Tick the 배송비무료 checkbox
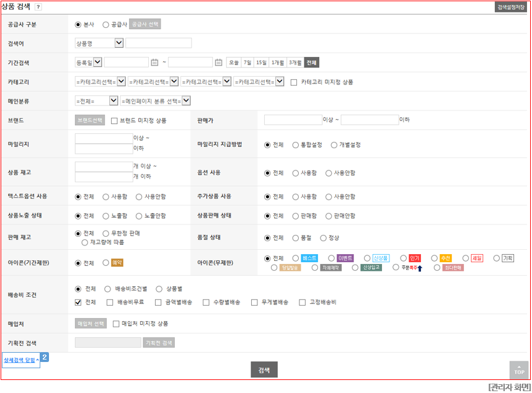The height and width of the screenshot is (393, 532). pyautogui.click(x=110, y=302)
